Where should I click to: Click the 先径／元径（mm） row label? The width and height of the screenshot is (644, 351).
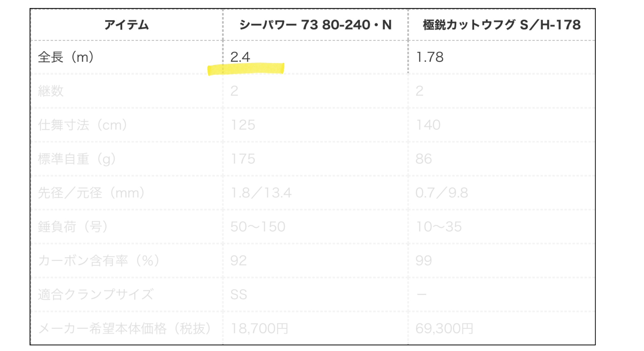(x=91, y=193)
